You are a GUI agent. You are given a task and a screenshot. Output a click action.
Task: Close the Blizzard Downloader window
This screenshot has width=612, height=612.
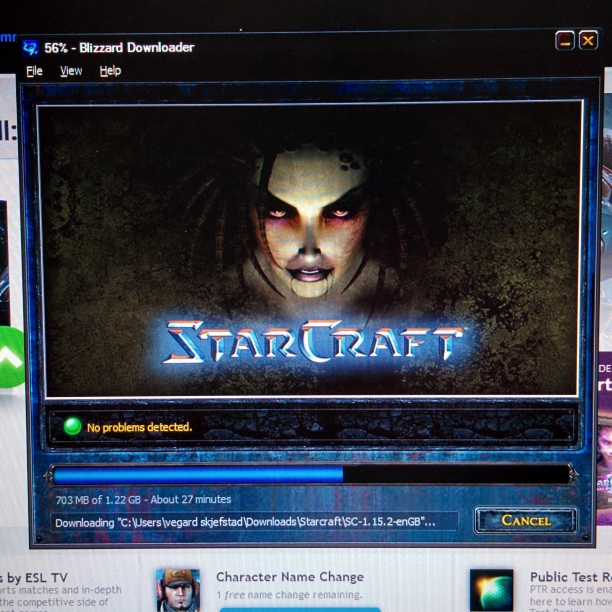(588, 40)
